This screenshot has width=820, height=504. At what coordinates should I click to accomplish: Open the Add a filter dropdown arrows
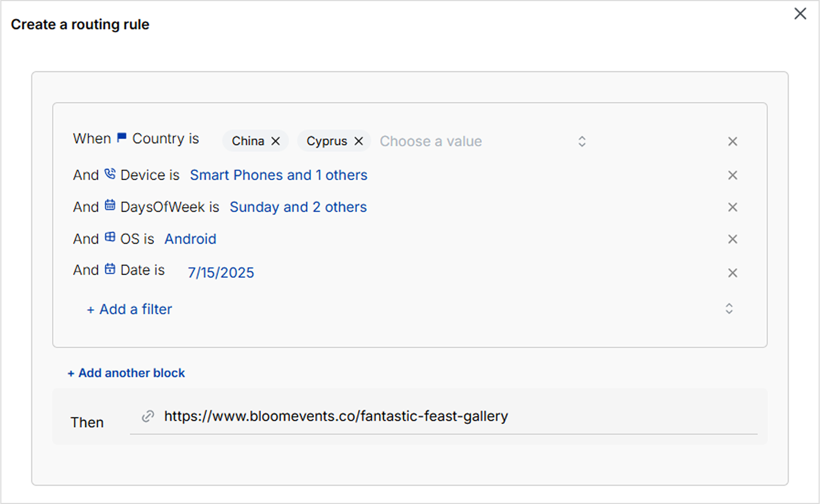(729, 309)
